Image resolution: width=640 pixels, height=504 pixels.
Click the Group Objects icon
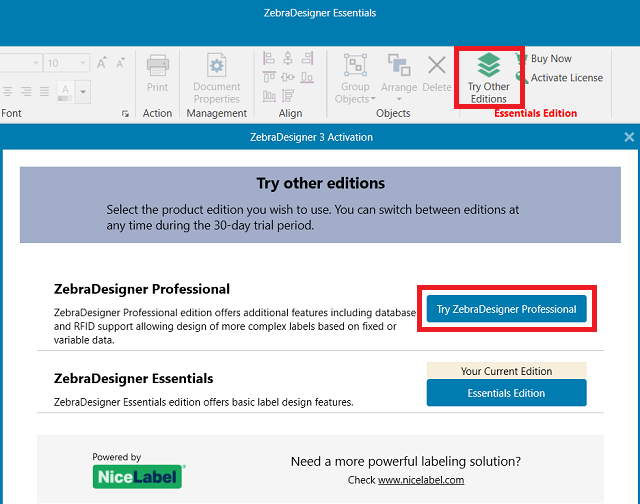[x=356, y=66]
